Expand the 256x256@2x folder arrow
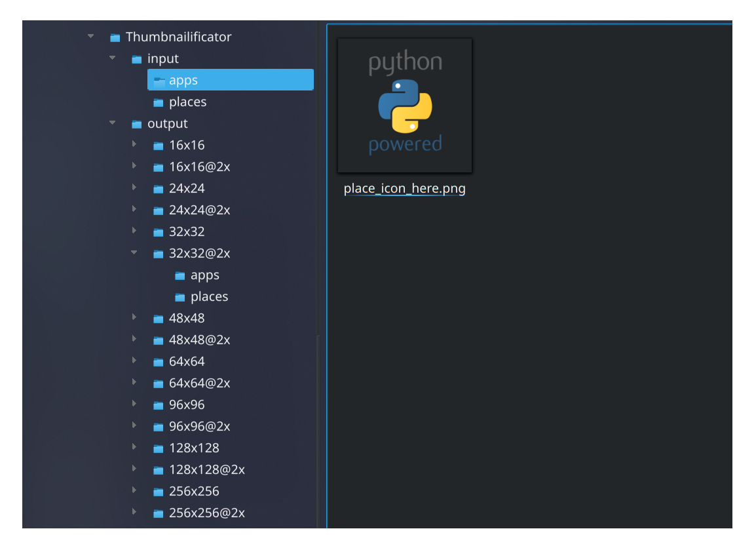Image resolution: width=756 pixels, height=550 pixels. (x=134, y=513)
